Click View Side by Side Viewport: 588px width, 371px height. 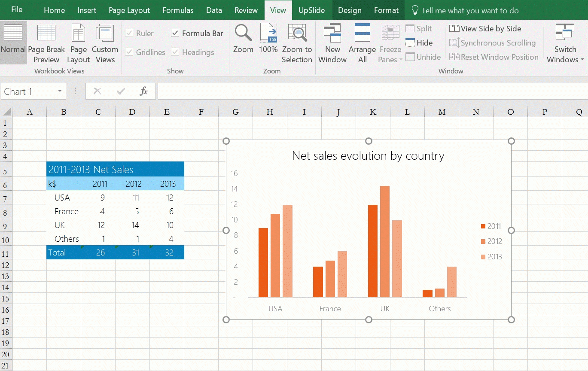485,28
